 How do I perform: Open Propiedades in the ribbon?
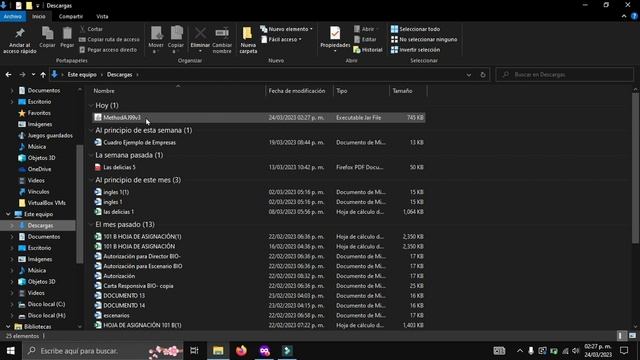(x=335, y=40)
